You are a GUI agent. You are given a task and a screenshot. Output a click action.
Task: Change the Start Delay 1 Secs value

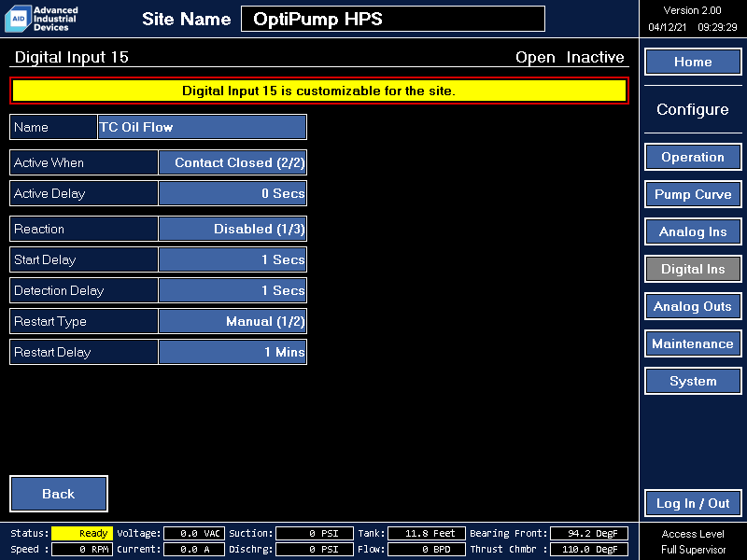(233, 259)
